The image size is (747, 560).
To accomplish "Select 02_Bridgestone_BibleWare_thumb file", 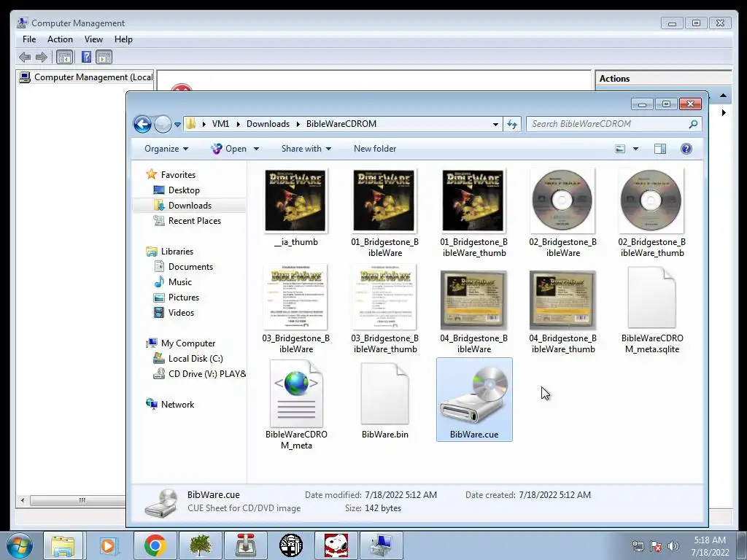I will [651, 213].
